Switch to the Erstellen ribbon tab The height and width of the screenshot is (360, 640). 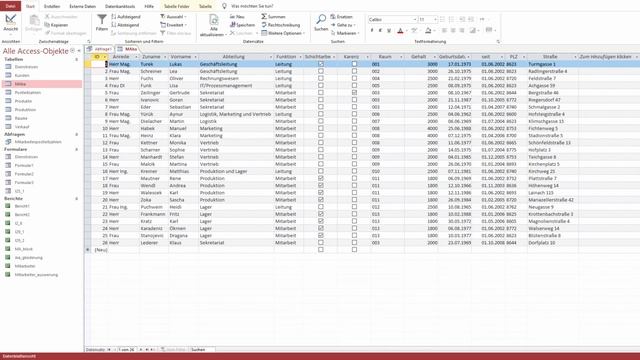(52, 6)
